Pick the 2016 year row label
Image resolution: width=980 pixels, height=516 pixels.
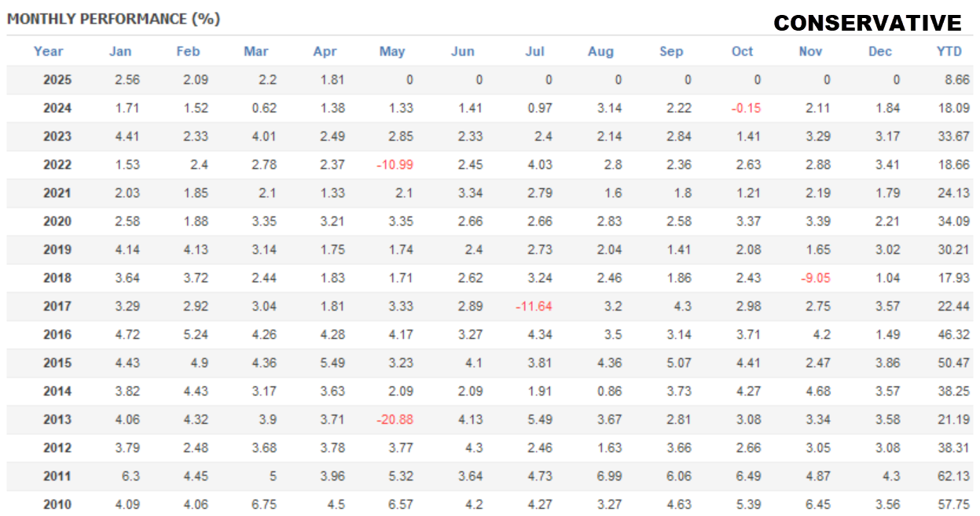tap(57, 334)
